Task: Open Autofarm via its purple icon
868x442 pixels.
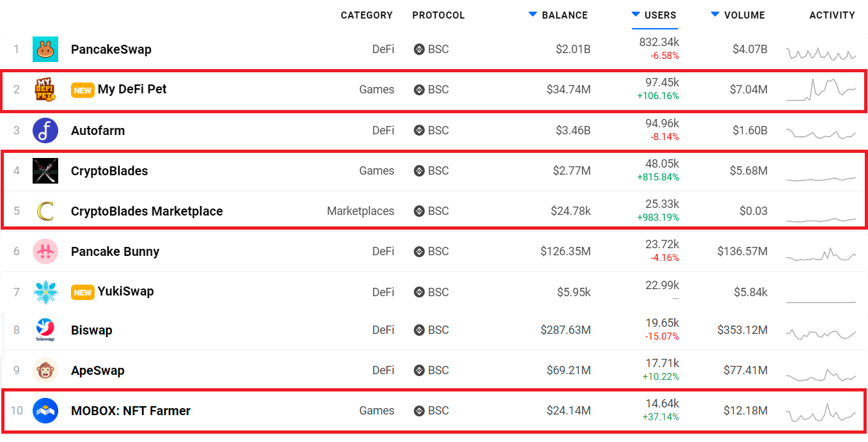Action: (45, 130)
